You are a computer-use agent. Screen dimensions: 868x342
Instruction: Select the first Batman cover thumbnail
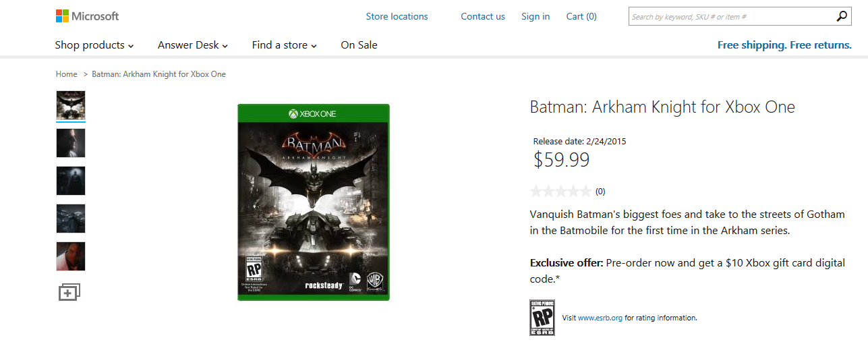pyautogui.click(x=71, y=105)
